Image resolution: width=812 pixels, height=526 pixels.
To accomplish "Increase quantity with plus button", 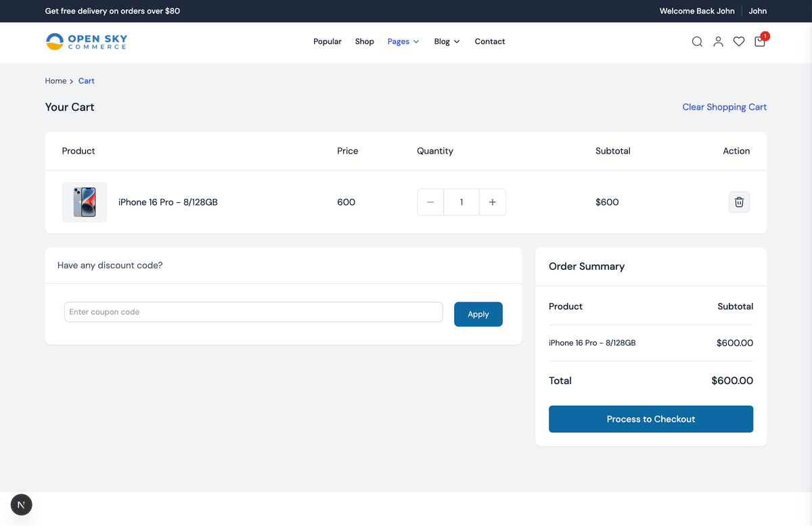I will (x=493, y=202).
